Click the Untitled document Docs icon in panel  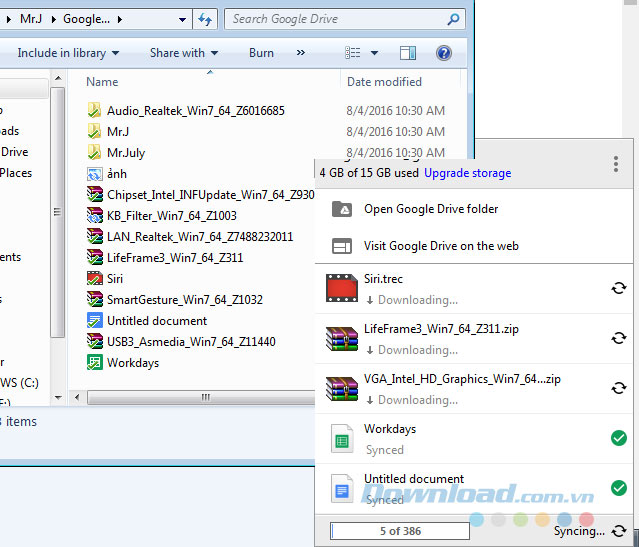coord(341,488)
